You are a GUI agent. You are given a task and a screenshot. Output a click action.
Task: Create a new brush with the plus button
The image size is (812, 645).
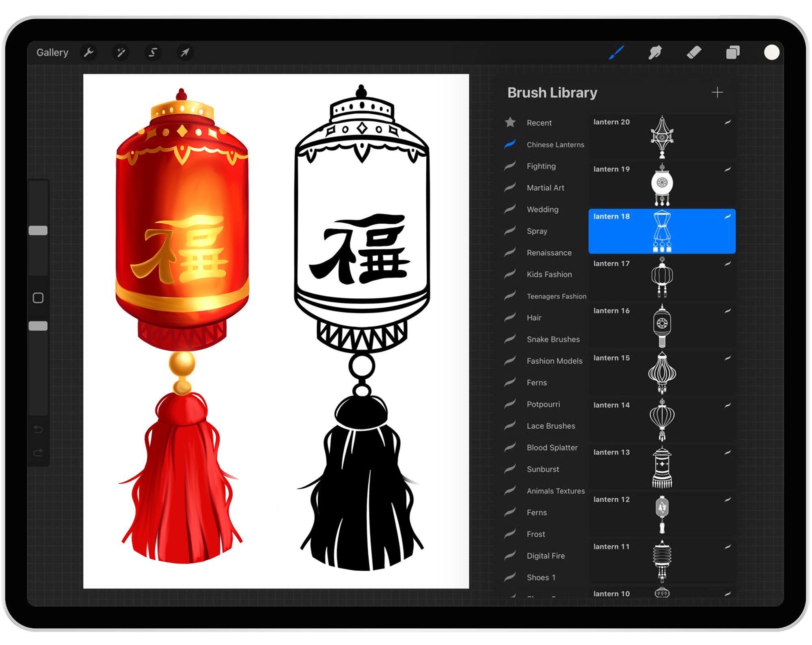(718, 92)
